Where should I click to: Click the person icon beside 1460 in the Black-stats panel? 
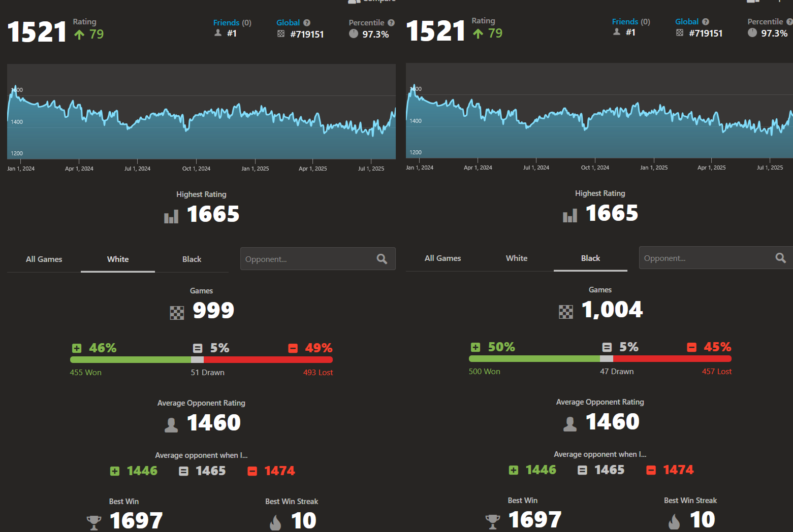(570, 424)
